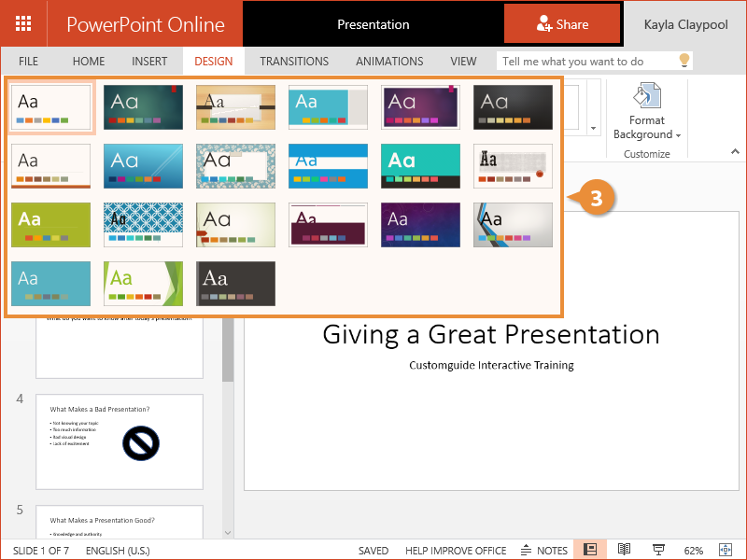Choose the solid green theme thumbnail
Screen dimensions: 747x560
(50, 225)
